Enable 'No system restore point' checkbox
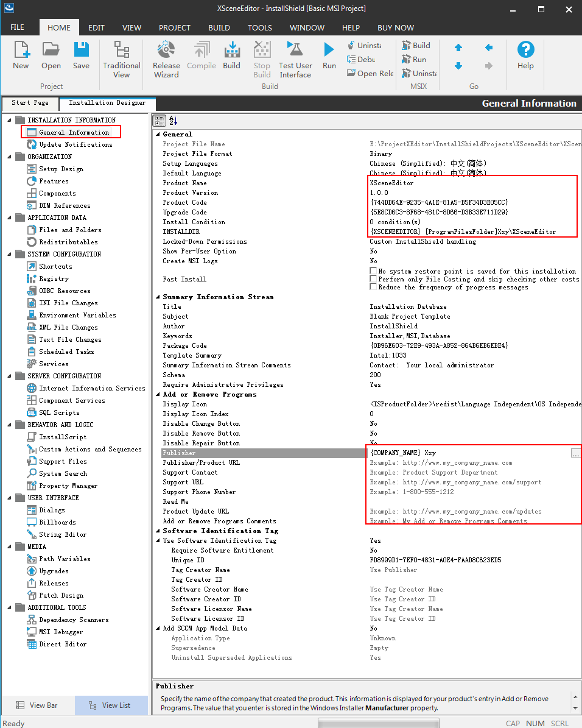The height and width of the screenshot is (728, 582). [x=373, y=270]
